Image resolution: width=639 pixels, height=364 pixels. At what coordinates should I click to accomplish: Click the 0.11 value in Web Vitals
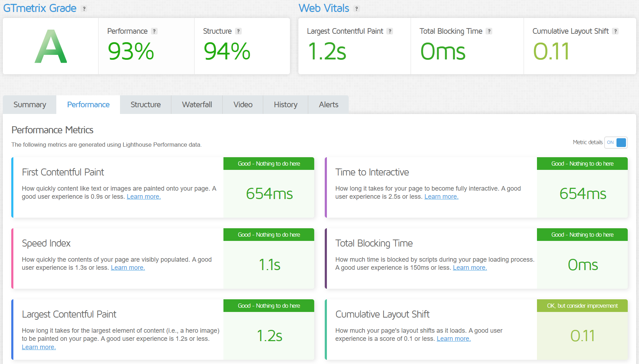[x=551, y=51]
